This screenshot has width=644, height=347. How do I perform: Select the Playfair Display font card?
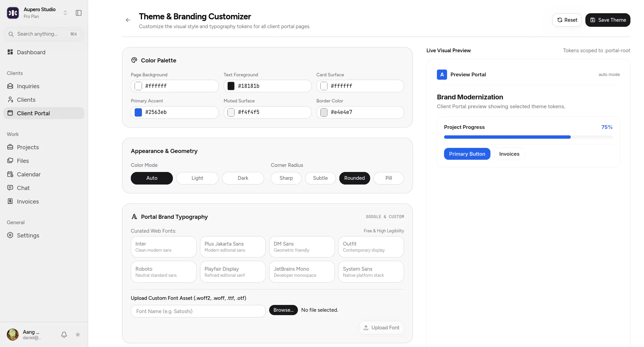coord(233,272)
